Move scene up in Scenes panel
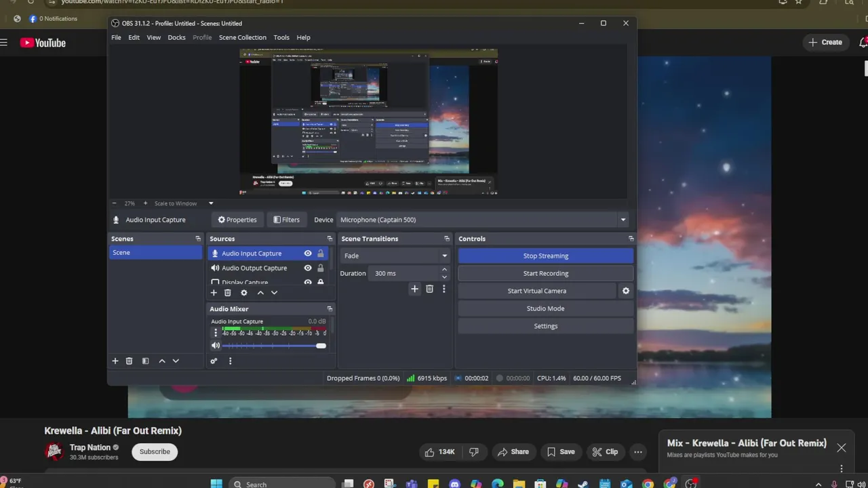This screenshot has width=868, height=488. [x=162, y=361]
